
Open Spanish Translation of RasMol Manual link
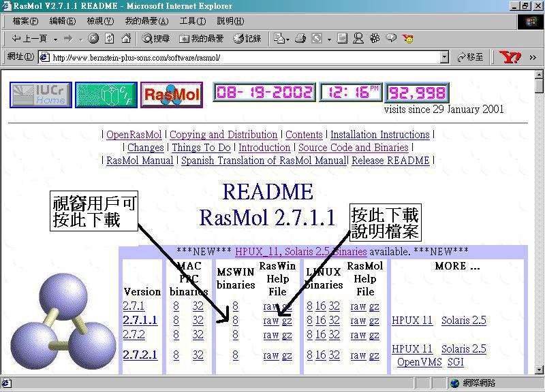click(264, 161)
